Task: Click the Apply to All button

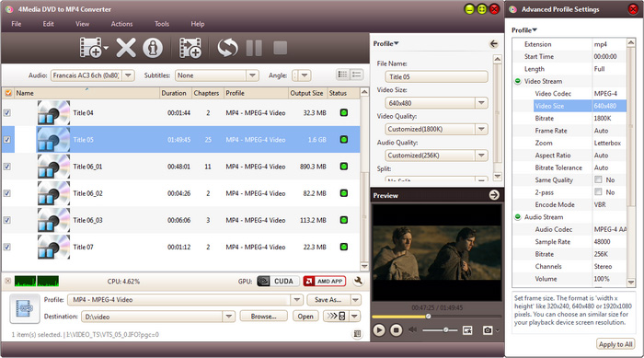Action: [615, 344]
